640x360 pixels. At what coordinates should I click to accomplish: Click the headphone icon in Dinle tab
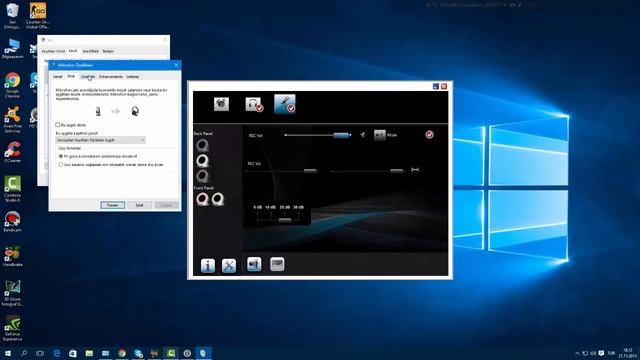(135, 111)
